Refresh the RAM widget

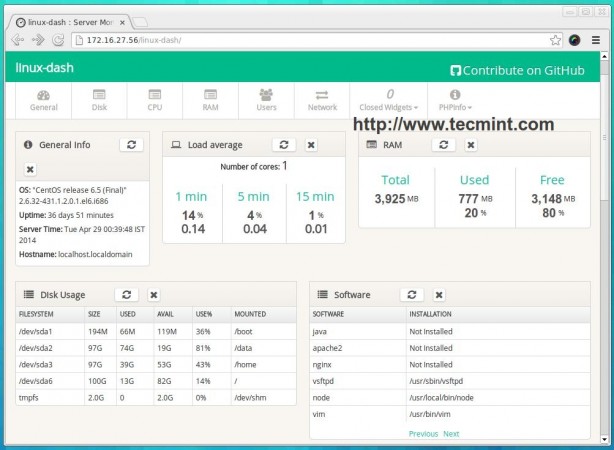point(443,145)
